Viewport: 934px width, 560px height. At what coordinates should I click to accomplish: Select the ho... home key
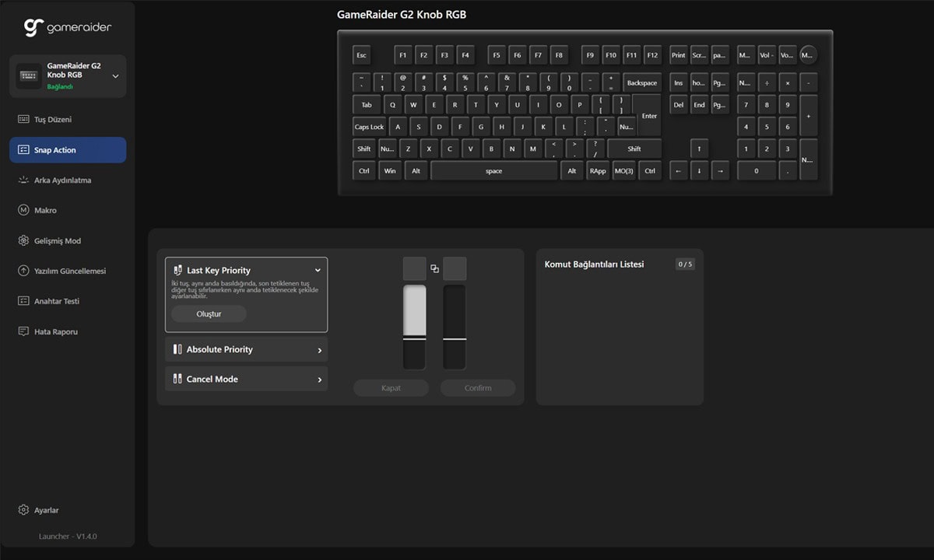(x=699, y=82)
